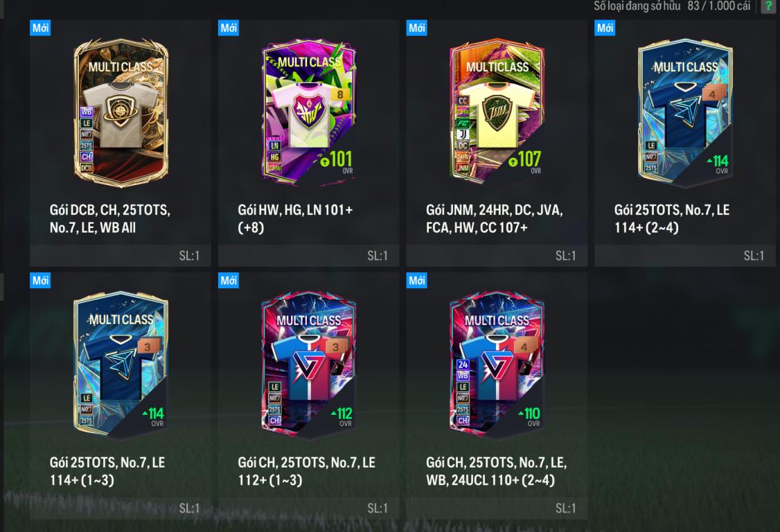This screenshot has width=780, height=532.
Task: Open the green question mark help icon
Action: click(768, 6)
